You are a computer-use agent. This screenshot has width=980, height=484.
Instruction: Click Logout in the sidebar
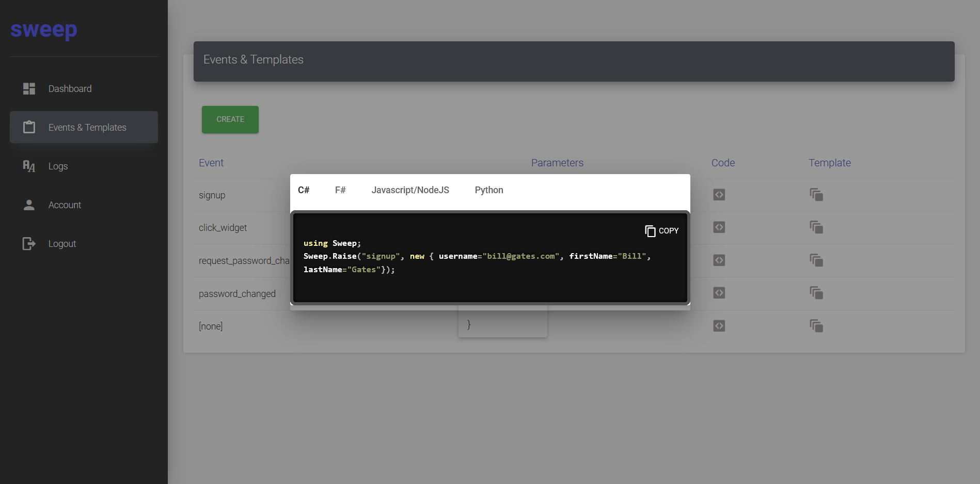[x=62, y=244]
